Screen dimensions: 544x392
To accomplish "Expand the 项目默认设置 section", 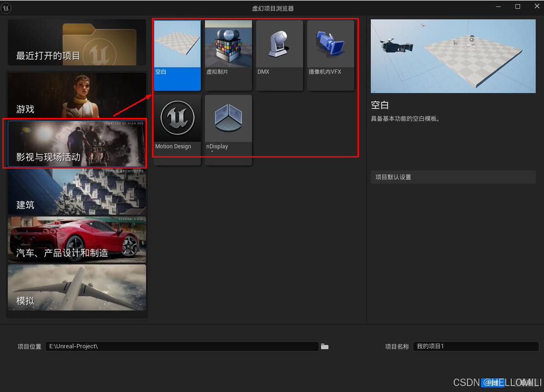I will [453, 177].
